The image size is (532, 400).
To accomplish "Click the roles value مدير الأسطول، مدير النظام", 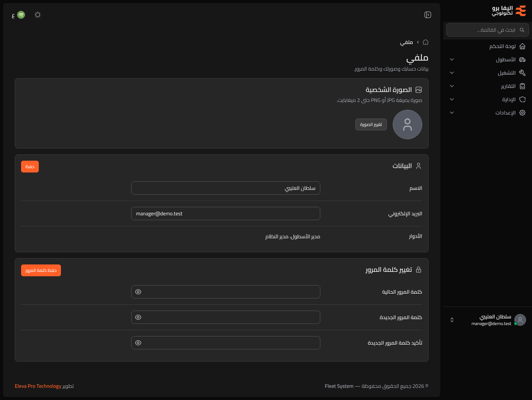I will click(x=293, y=236).
